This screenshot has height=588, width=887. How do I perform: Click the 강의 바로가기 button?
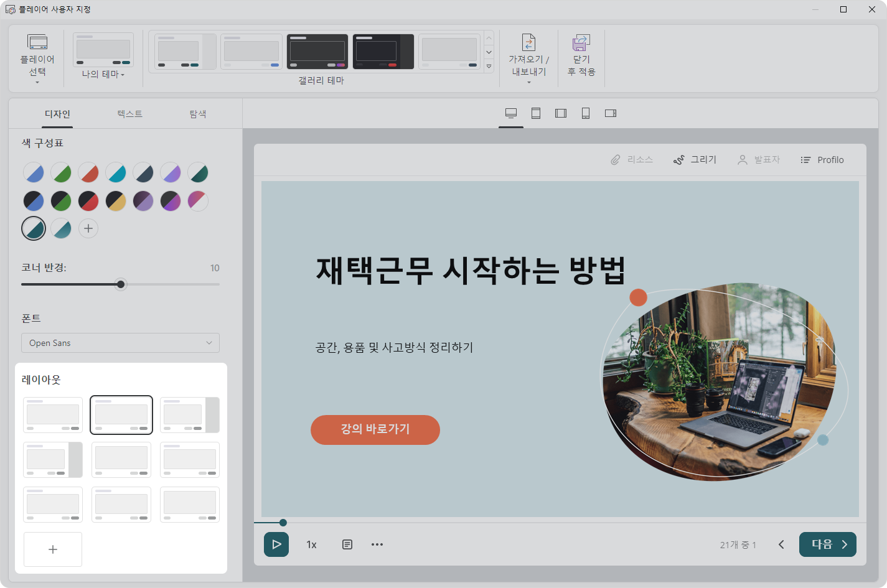[375, 429]
